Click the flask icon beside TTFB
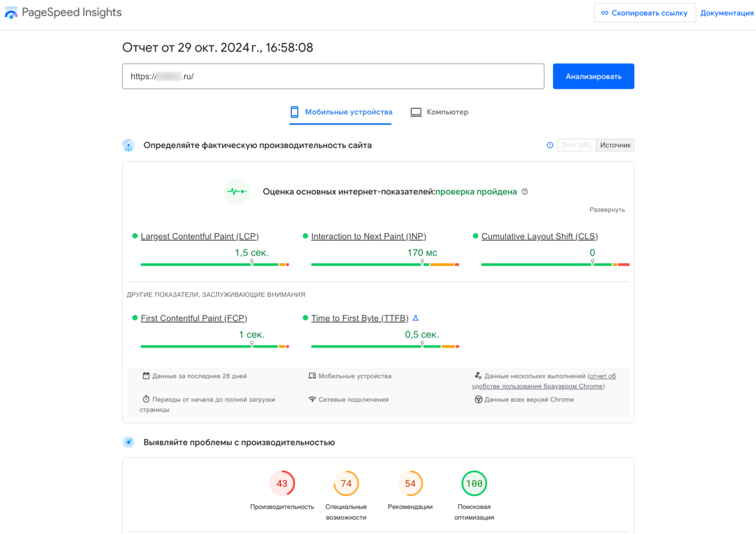 point(415,318)
